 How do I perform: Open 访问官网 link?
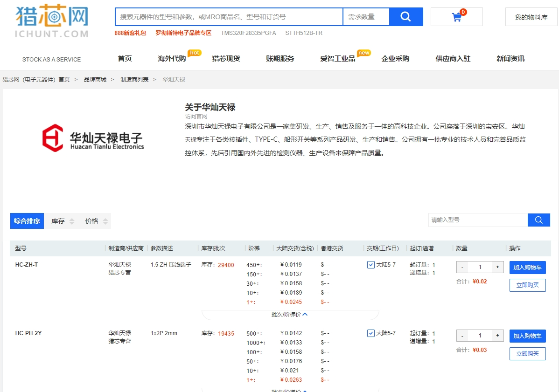point(196,117)
